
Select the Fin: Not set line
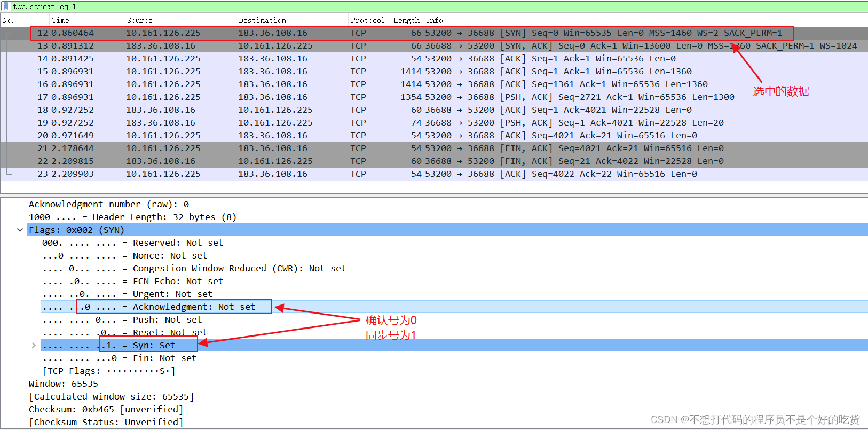pyautogui.click(x=119, y=358)
